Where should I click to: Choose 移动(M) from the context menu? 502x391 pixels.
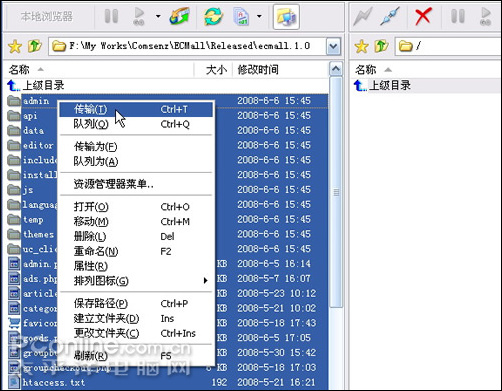[x=136, y=221]
